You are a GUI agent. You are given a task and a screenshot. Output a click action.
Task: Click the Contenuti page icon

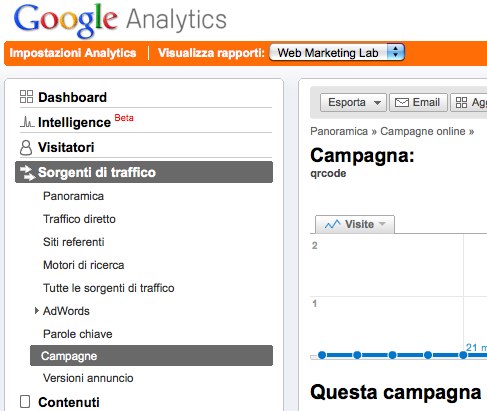click(25, 402)
